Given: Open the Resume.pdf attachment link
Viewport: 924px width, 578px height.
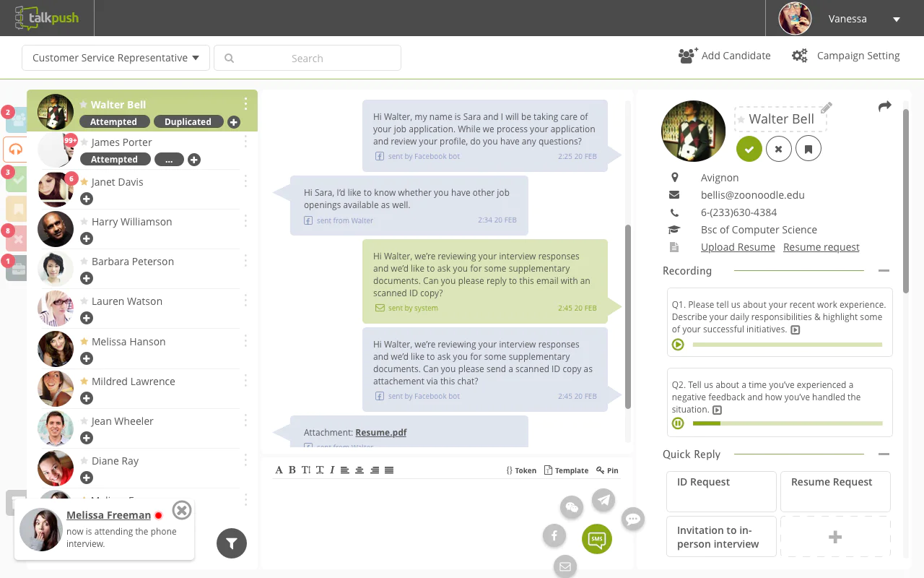Looking at the screenshot, I should 381,432.
